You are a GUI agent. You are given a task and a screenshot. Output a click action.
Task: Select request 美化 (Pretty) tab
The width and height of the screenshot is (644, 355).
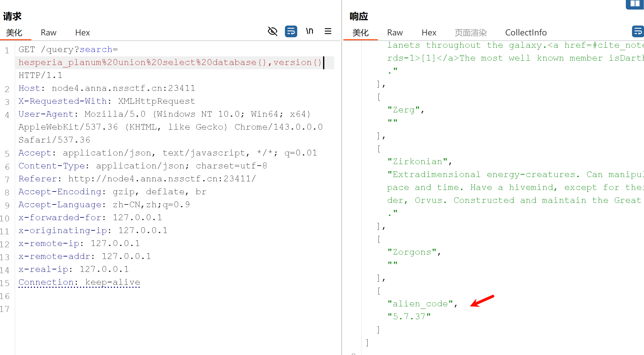14,33
